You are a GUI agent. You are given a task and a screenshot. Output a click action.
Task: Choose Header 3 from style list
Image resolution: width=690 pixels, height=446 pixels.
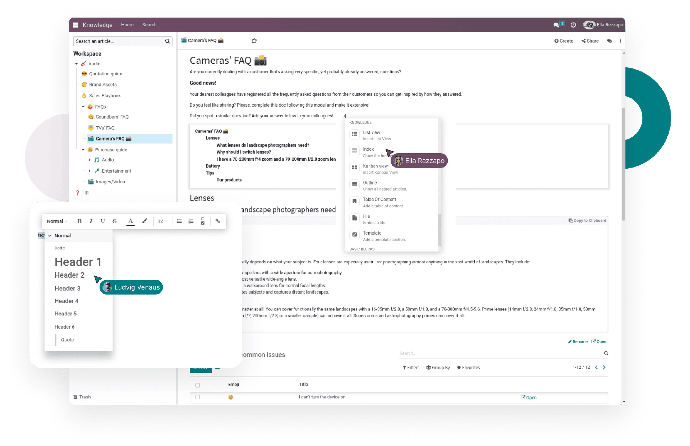tap(67, 289)
